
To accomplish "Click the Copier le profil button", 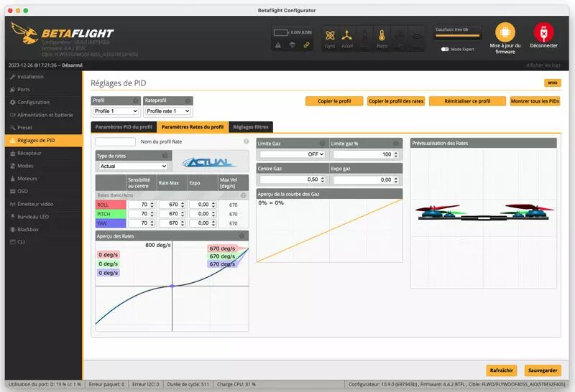I will (334, 101).
